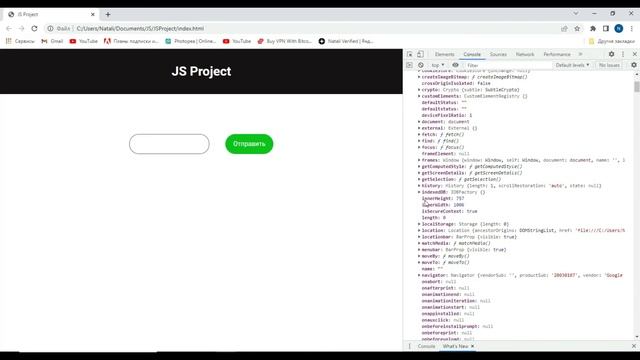This screenshot has height=360, width=640.
Task: Open the profile avatar menu
Action: (619, 29)
